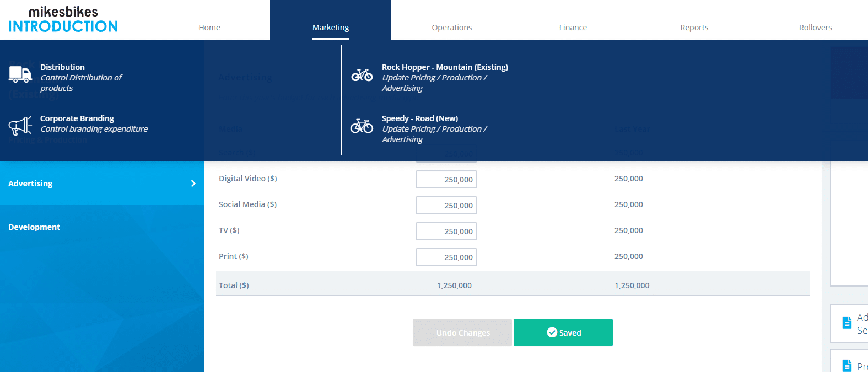Go to the Rollovers tab
Screen dimensions: 868x372
coord(816,28)
